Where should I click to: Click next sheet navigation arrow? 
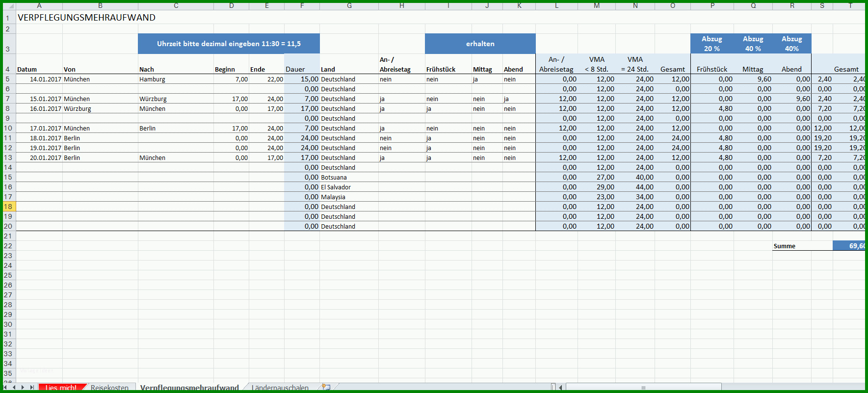click(23, 387)
